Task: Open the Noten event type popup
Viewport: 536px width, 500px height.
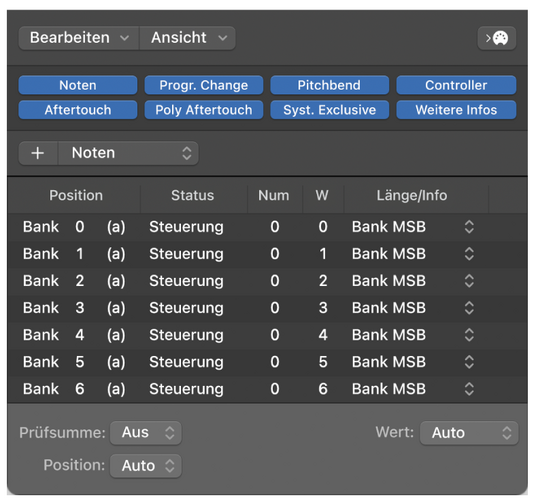Action: [128, 153]
